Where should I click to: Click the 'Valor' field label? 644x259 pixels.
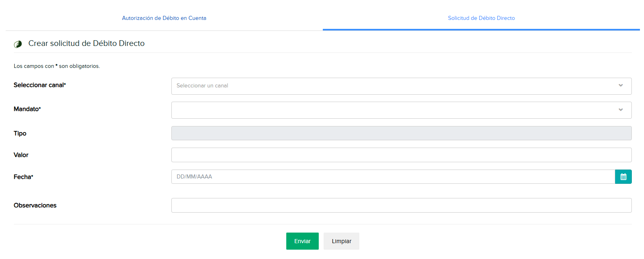pos(21,155)
